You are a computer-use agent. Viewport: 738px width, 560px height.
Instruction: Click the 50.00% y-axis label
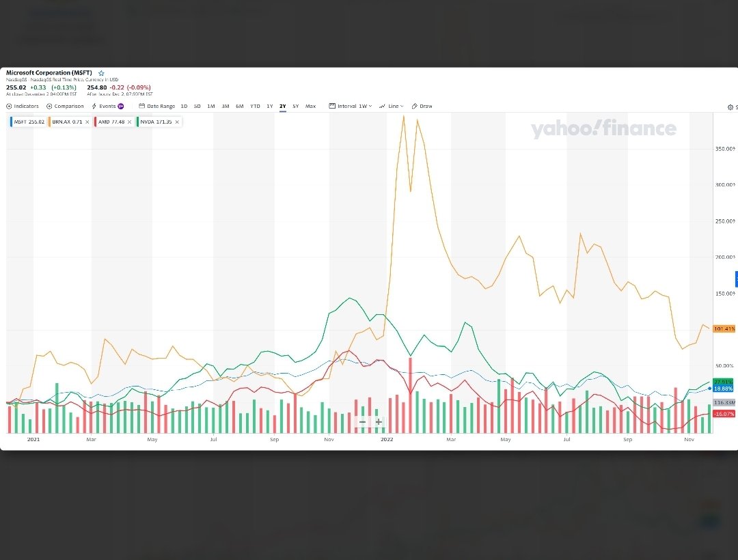pos(725,366)
